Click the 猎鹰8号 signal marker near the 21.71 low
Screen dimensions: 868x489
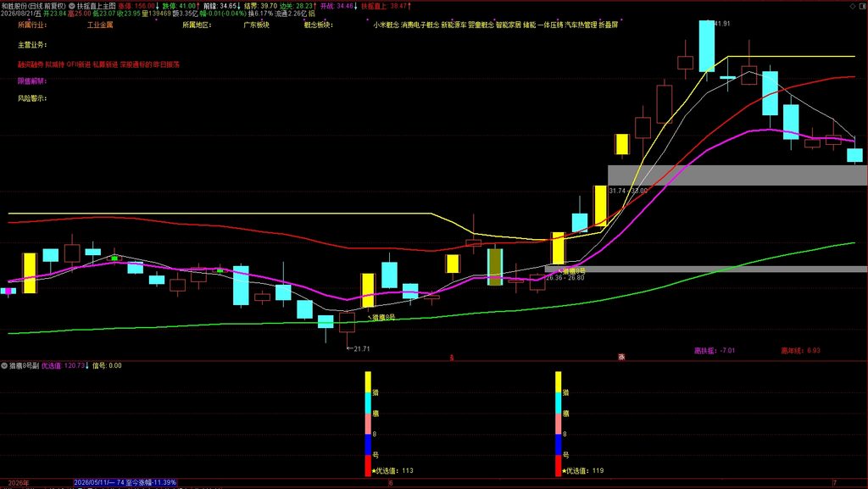[382, 318]
